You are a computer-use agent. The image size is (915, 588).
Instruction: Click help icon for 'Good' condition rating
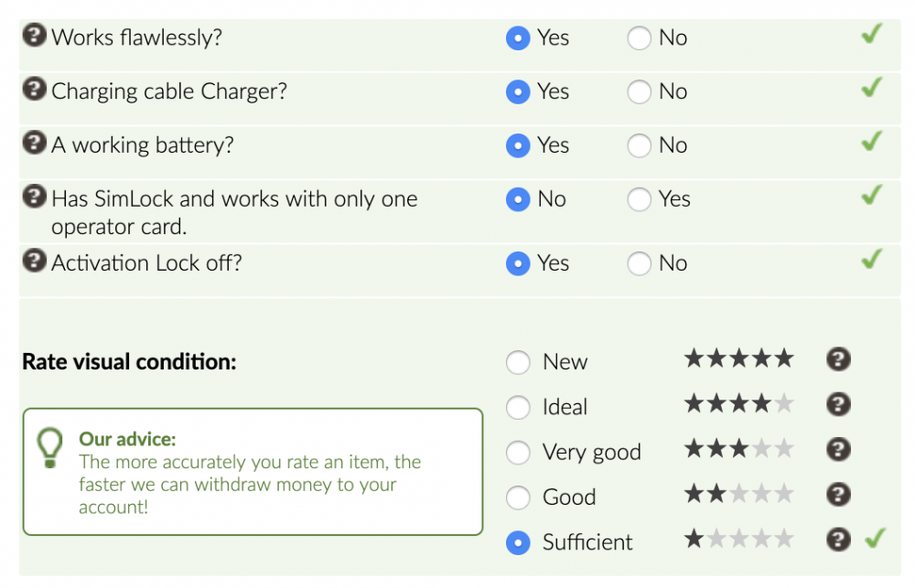(x=838, y=495)
